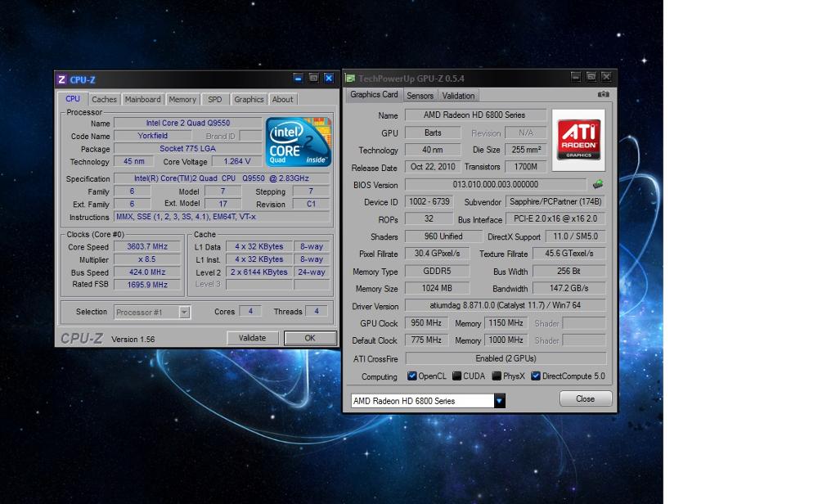Click the BIOS Version field 013.010.000.003.000000
This screenshot has height=504, width=818.
(496, 184)
